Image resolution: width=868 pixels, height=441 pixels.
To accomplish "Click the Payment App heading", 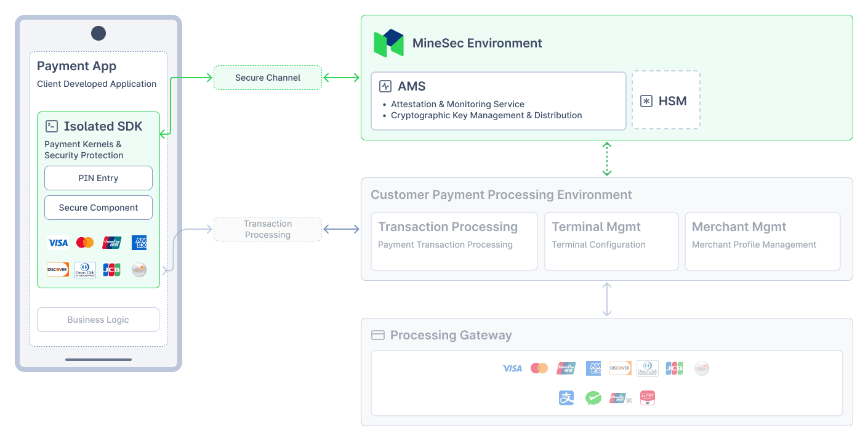I will [77, 66].
